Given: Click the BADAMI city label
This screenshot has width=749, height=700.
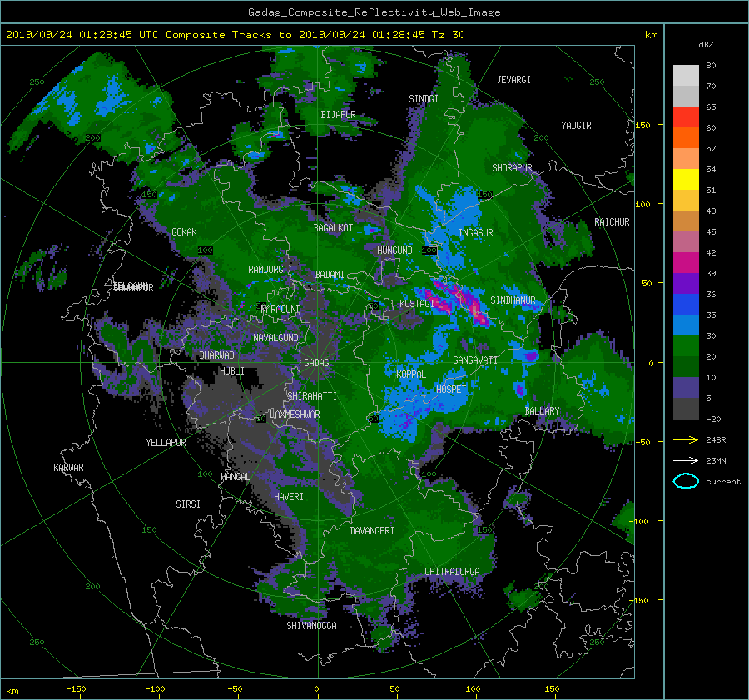Looking at the screenshot, I should tap(330, 275).
